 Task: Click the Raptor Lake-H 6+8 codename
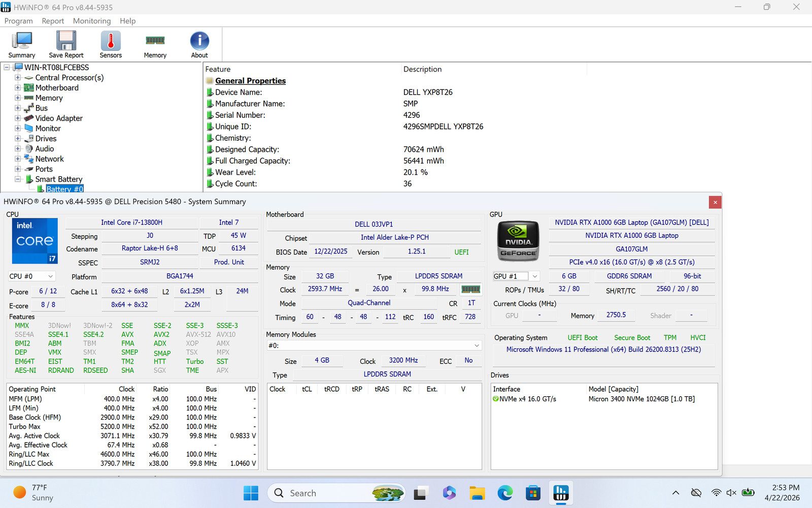[150, 248]
